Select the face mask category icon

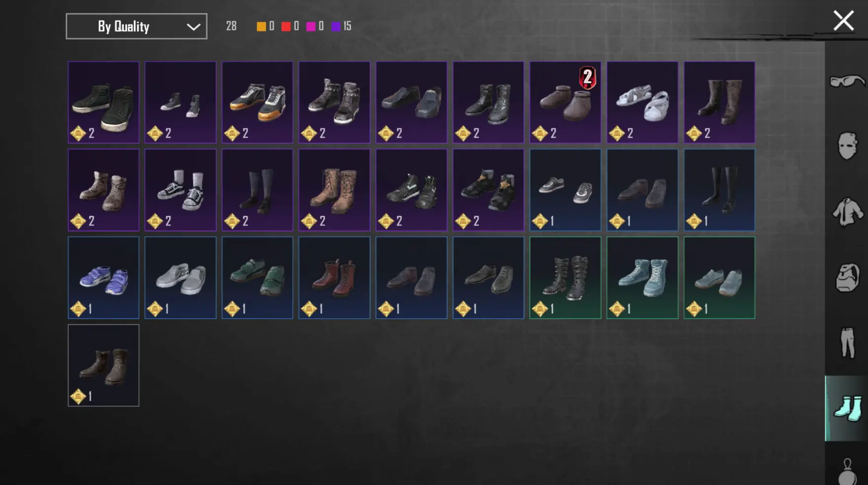[x=847, y=146]
